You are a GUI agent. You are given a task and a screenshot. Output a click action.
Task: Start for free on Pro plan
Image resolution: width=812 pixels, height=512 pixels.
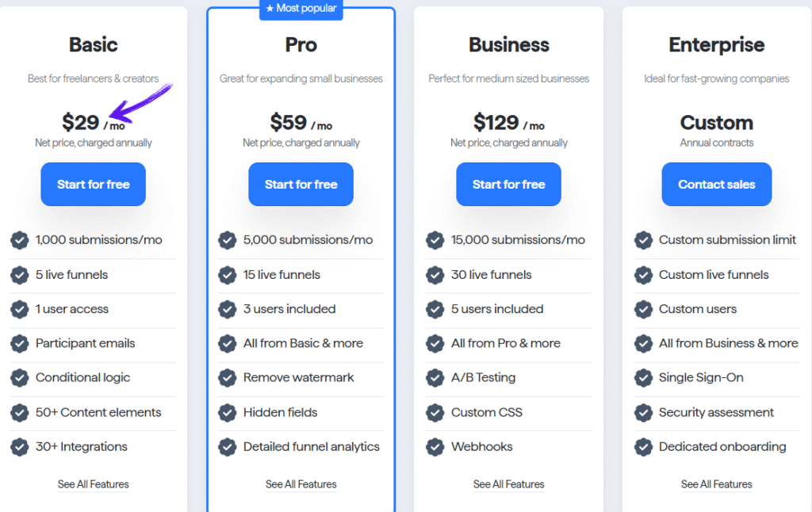[x=301, y=185]
